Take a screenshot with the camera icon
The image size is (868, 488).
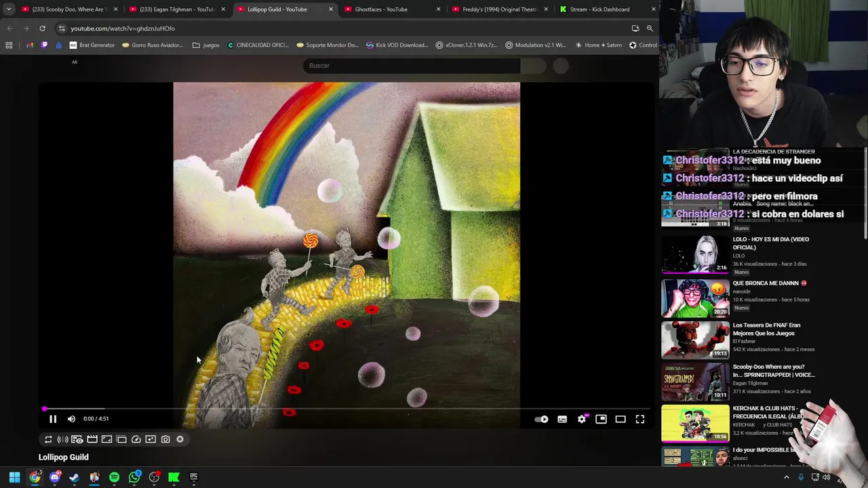165,439
